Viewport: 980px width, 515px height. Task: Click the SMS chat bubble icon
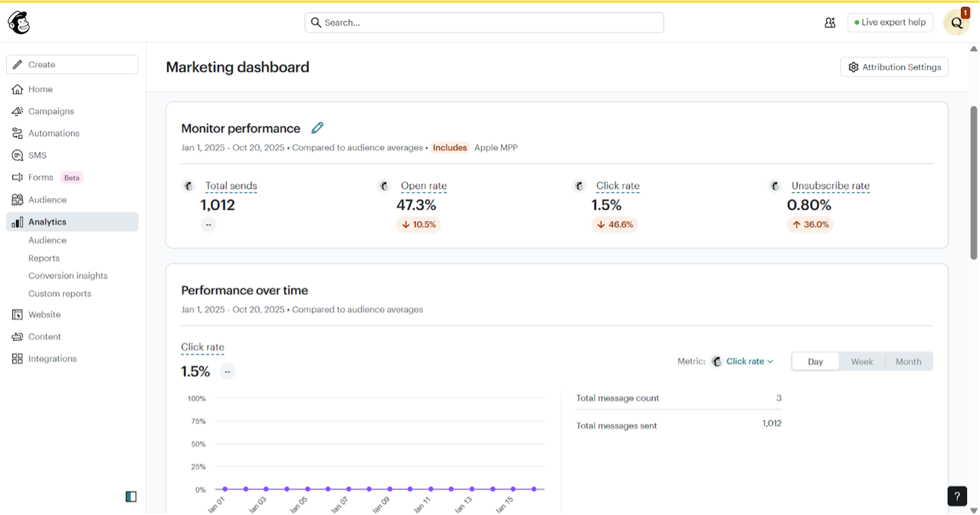(x=17, y=156)
